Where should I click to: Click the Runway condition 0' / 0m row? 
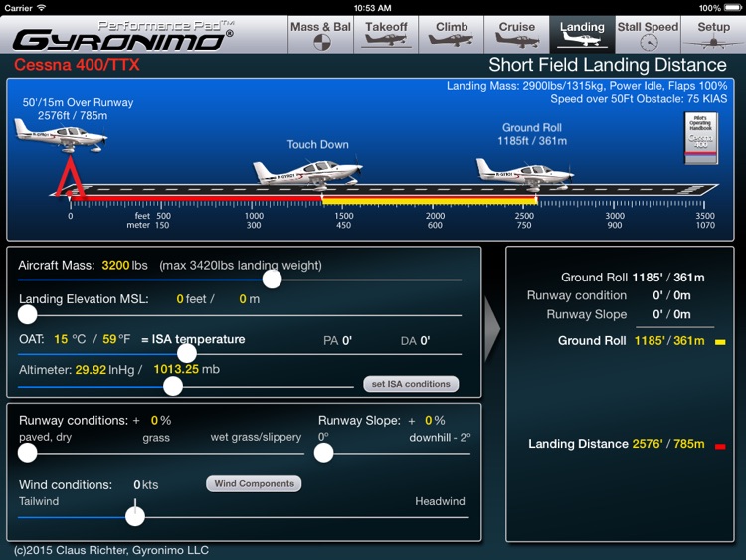coord(609,295)
